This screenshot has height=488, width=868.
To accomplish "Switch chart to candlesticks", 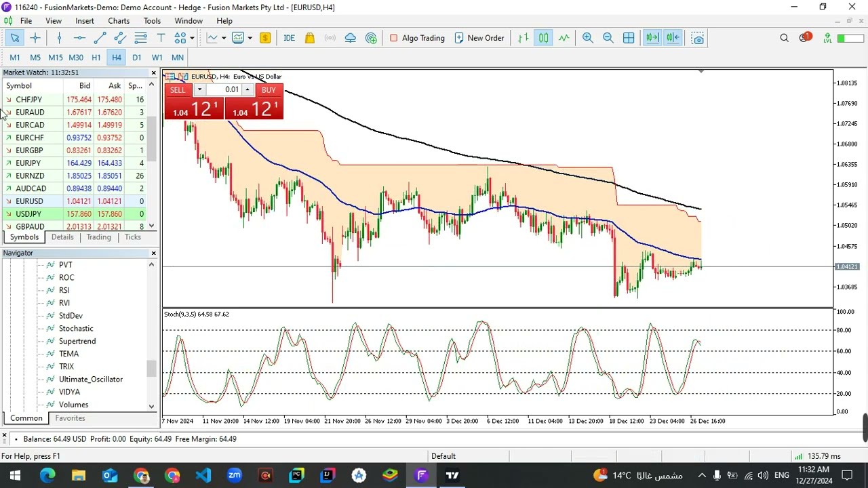I will [543, 38].
